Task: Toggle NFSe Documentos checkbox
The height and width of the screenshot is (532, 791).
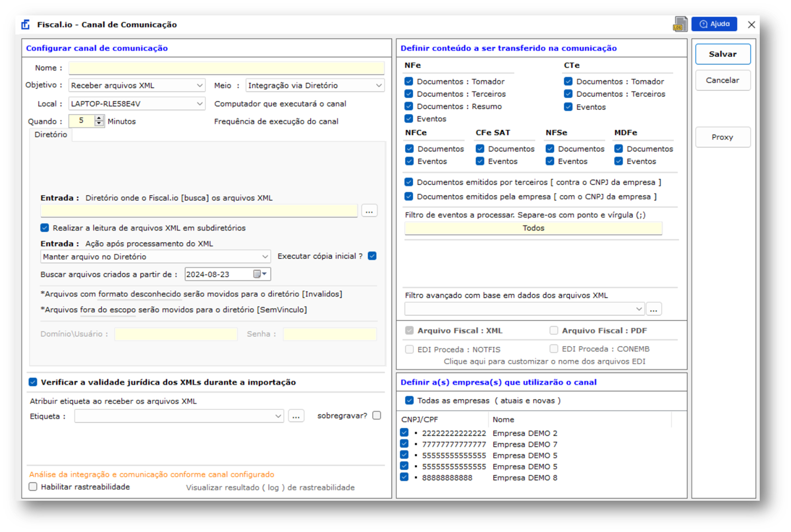Action: [550, 149]
